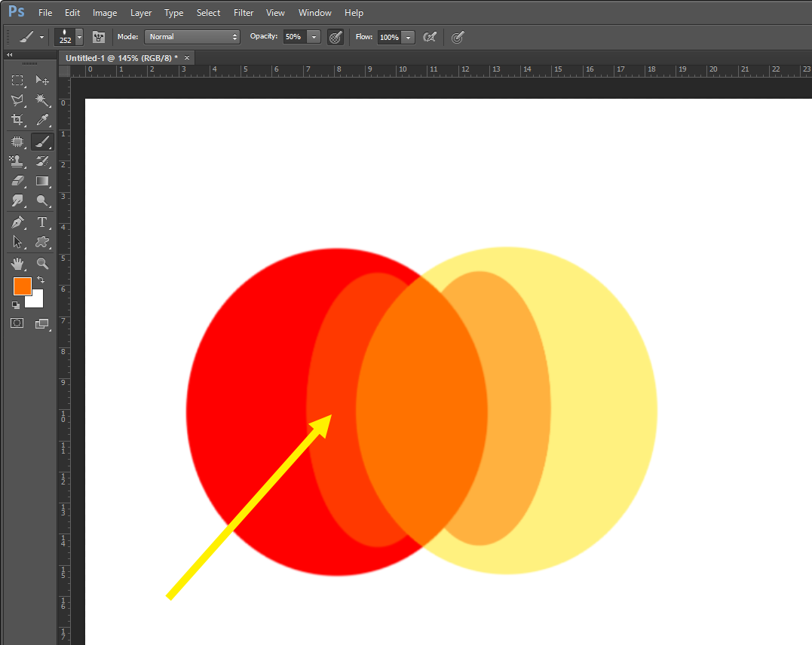Swap foreground and background colors
Viewport: 812px width, 645px height.
click(x=41, y=280)
